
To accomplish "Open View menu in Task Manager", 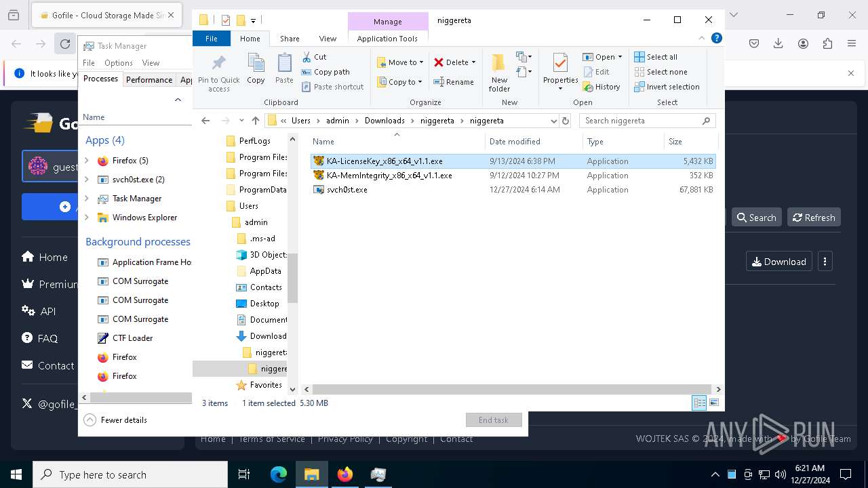I will click(x=151, y=62).
